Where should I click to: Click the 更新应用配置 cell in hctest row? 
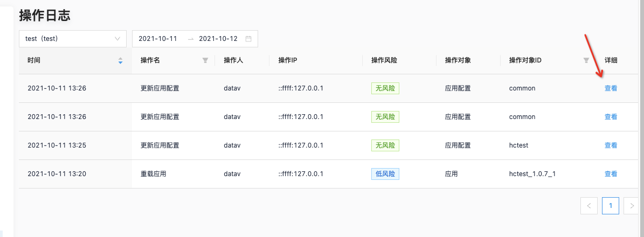(160, 145)
